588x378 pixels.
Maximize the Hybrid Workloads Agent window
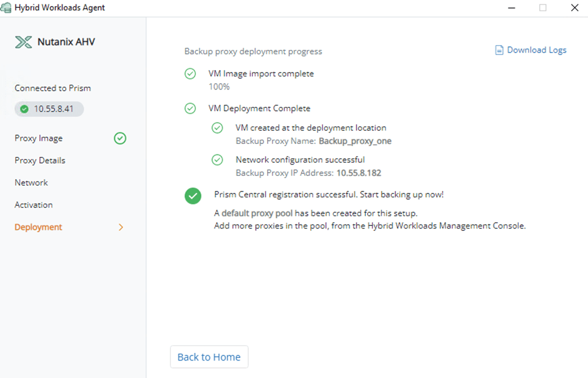(542, 8)
